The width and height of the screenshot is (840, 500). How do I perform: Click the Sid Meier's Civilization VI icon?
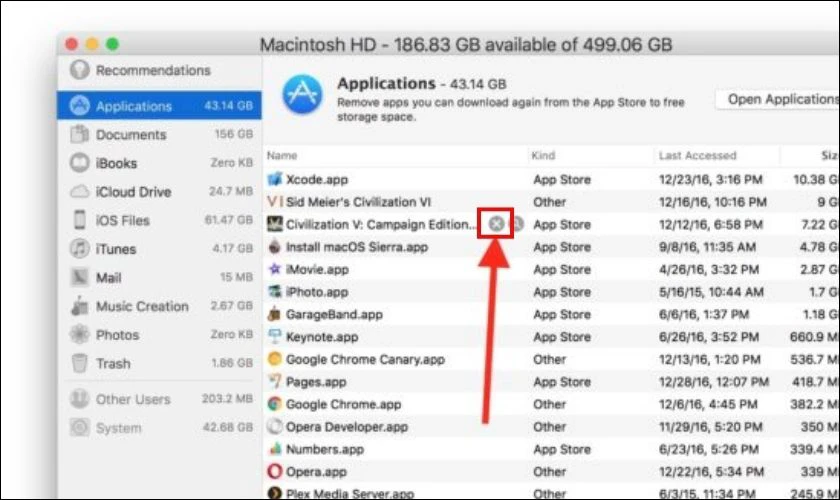(275, 202)
